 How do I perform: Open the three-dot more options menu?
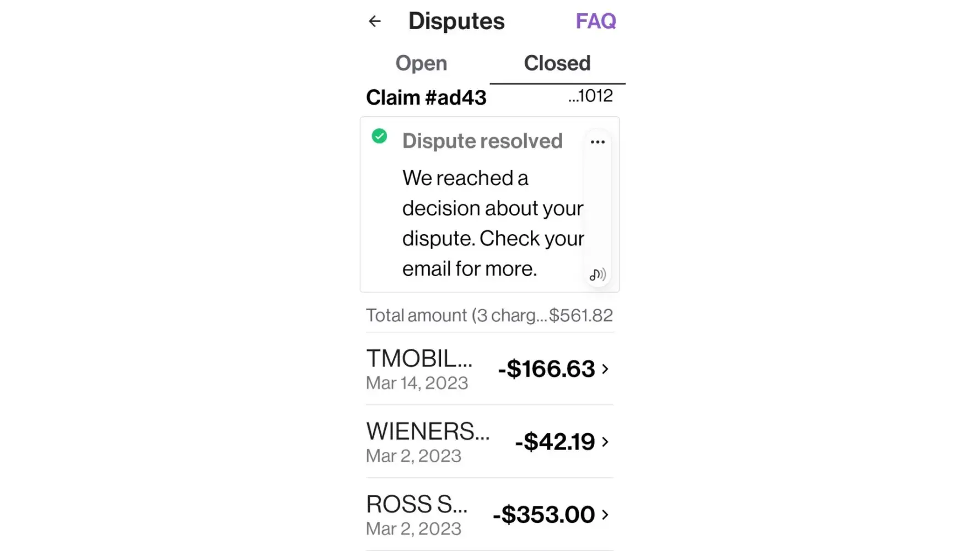(x=597, y=142)
